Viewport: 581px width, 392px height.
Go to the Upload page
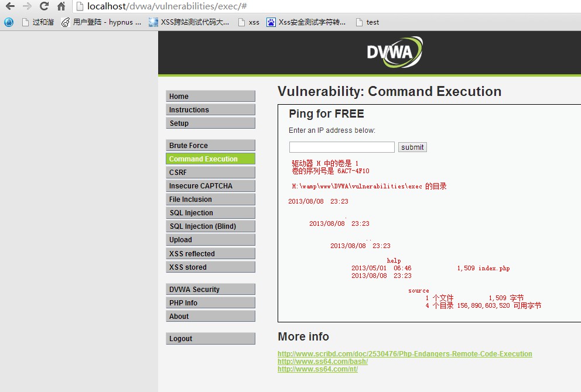click(x=210, y=239)
